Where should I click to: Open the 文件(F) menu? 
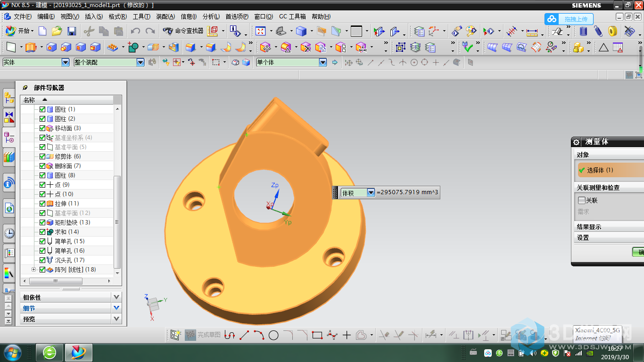(23, 16)
